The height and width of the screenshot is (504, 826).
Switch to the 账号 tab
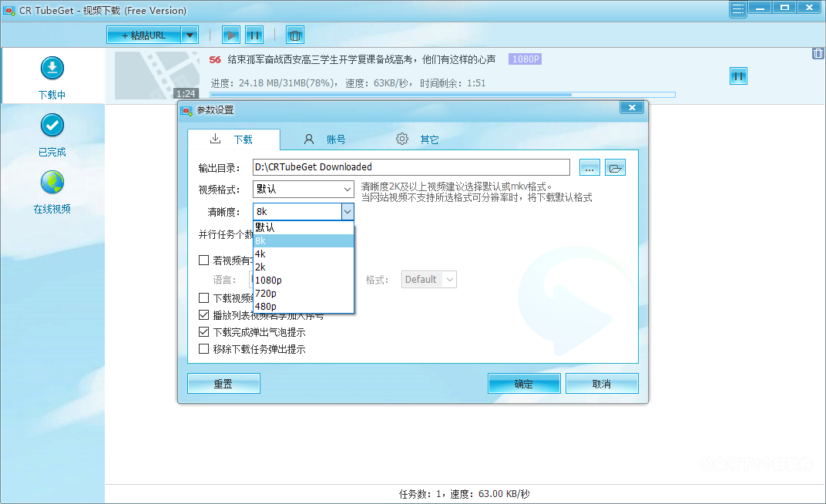tap(325, 139)
